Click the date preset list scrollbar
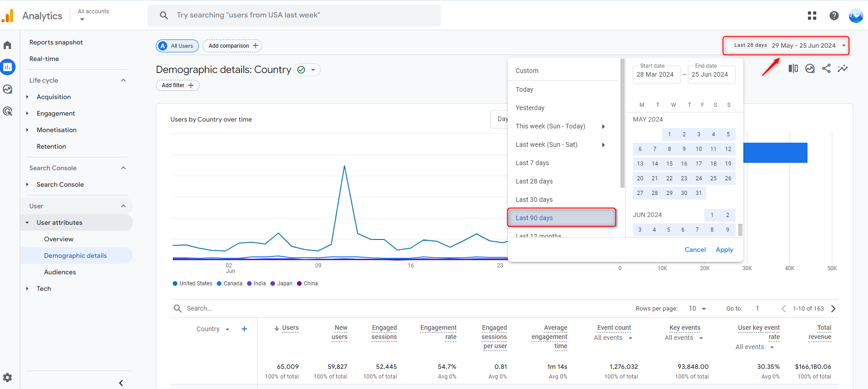Image resolution: width=868 pixels, height=389 pixels. tap(622, 123)
